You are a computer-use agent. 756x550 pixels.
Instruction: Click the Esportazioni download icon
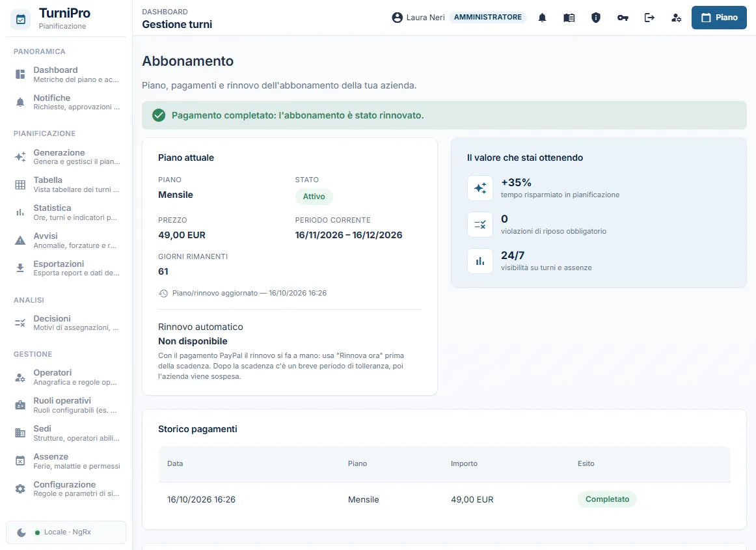point(20,268)
